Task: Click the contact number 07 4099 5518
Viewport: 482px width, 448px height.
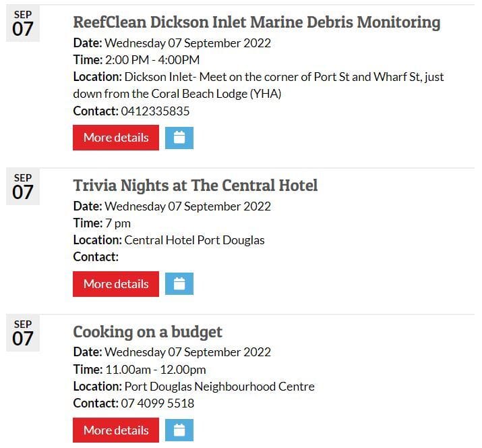Action: 158,403
